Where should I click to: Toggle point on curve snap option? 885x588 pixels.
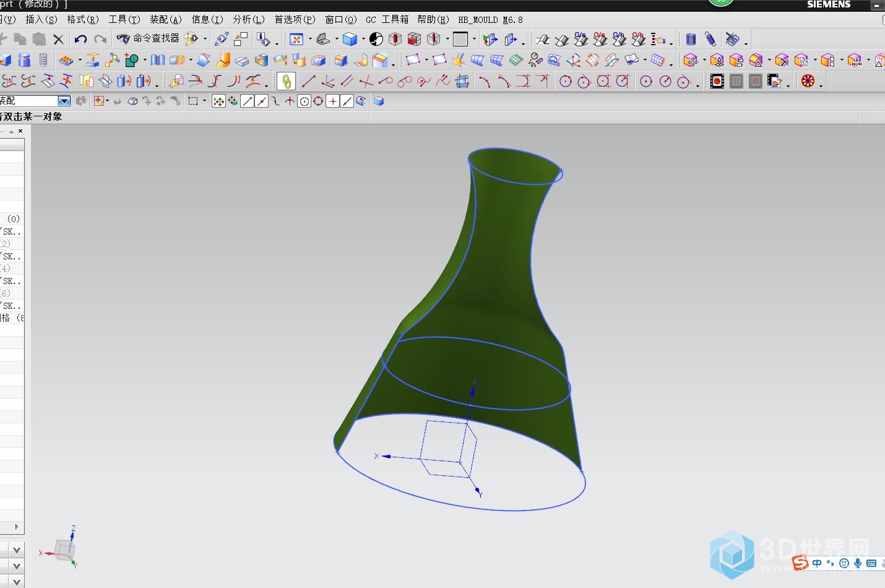click(347, 101)
